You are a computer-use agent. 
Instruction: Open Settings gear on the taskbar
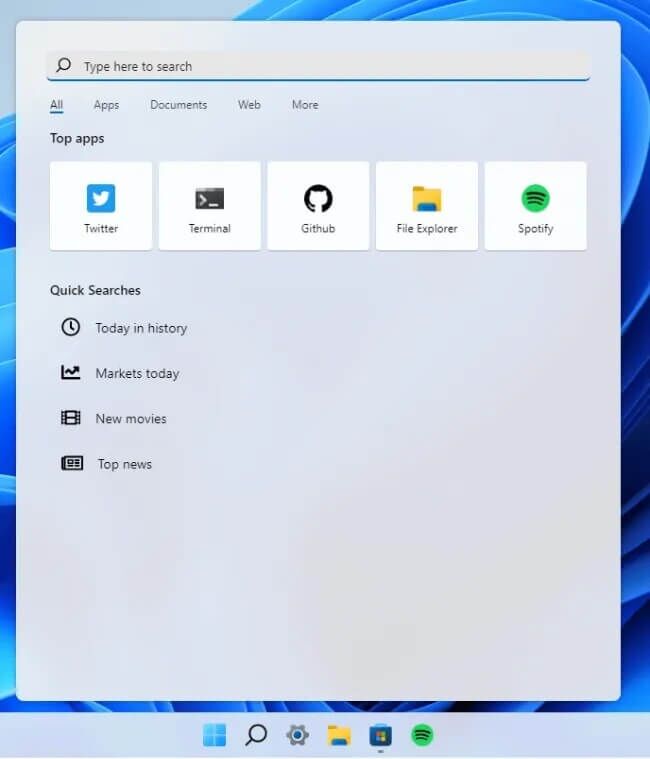298,735
